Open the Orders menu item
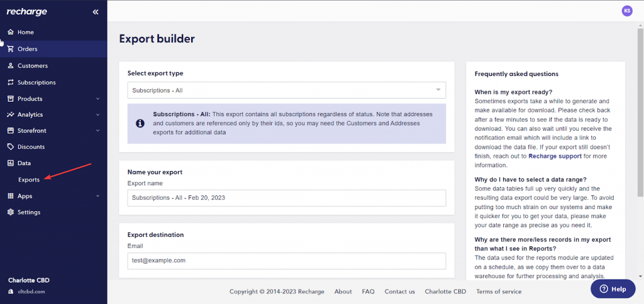Image resolution: width=644 pixels, height=304 pixels. [53, 49]
